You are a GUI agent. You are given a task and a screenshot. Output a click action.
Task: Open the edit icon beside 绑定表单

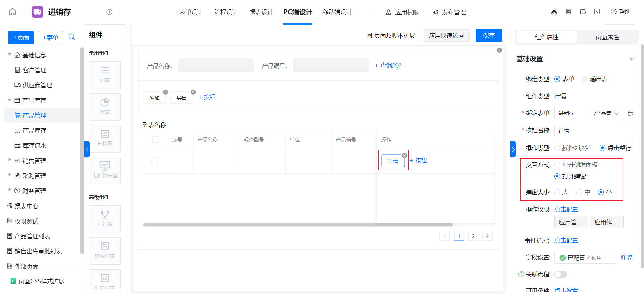631,113
